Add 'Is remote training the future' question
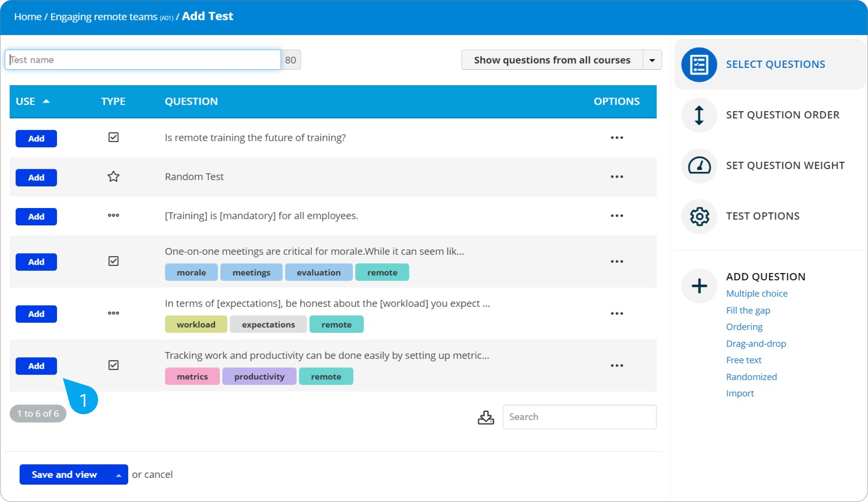 coord(36,138)
